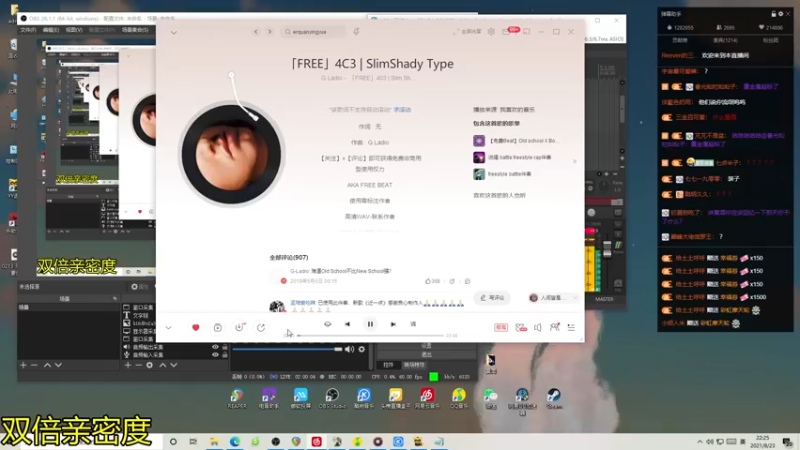This screenshot has width=800, height=450.
Task: Go back with the left arrow in the music player
Action: pyautogui.click(x=256, y=32)
